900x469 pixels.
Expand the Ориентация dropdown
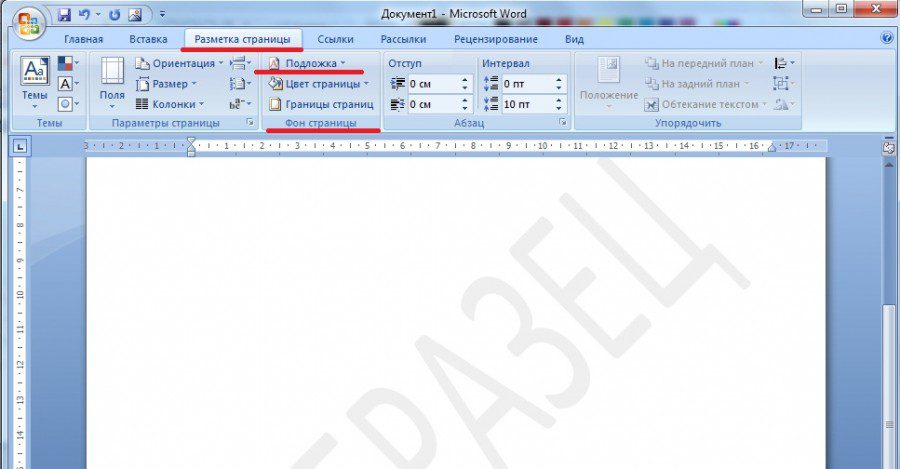(179, 63)
